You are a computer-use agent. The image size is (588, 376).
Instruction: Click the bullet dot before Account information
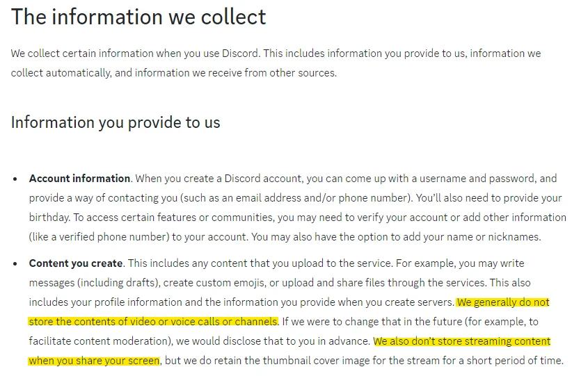[15, 179]
